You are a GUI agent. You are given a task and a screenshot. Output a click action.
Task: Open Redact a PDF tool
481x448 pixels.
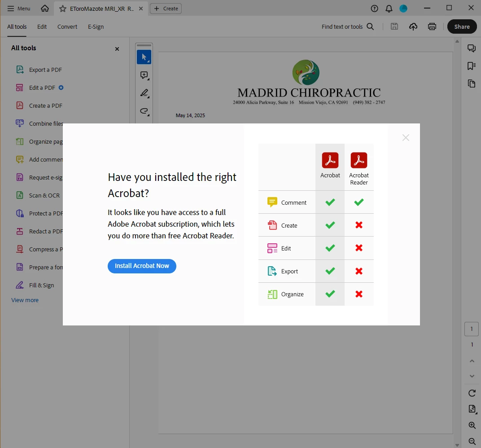(x=39, y=231)
